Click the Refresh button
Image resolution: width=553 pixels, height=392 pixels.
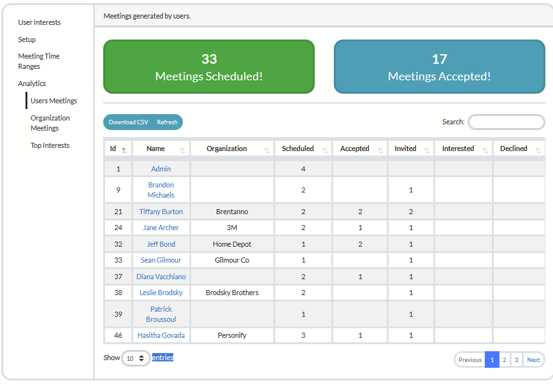[167, 122]
